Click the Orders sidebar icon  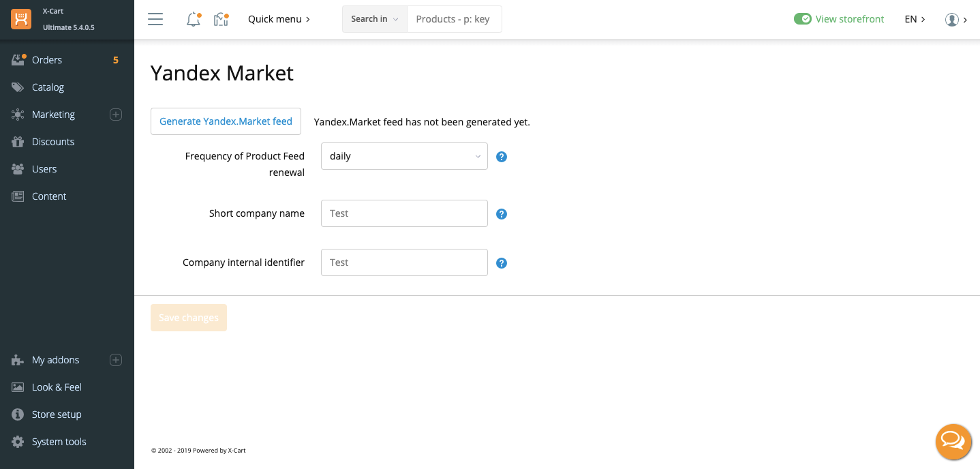(18, 60)
